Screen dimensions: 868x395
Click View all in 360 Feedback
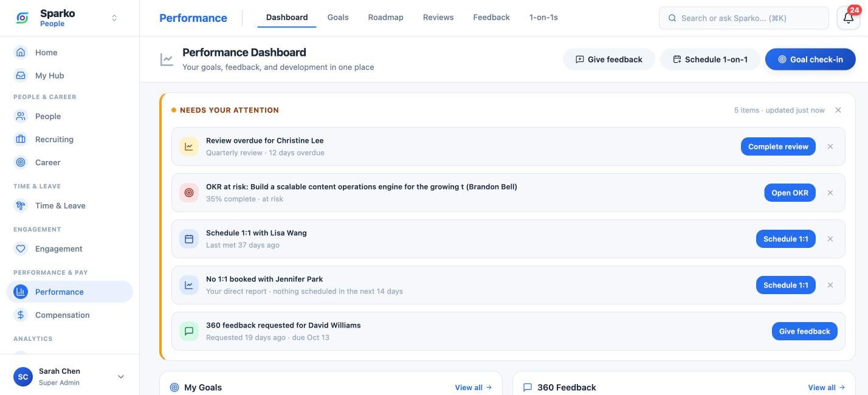pos(827,387)
